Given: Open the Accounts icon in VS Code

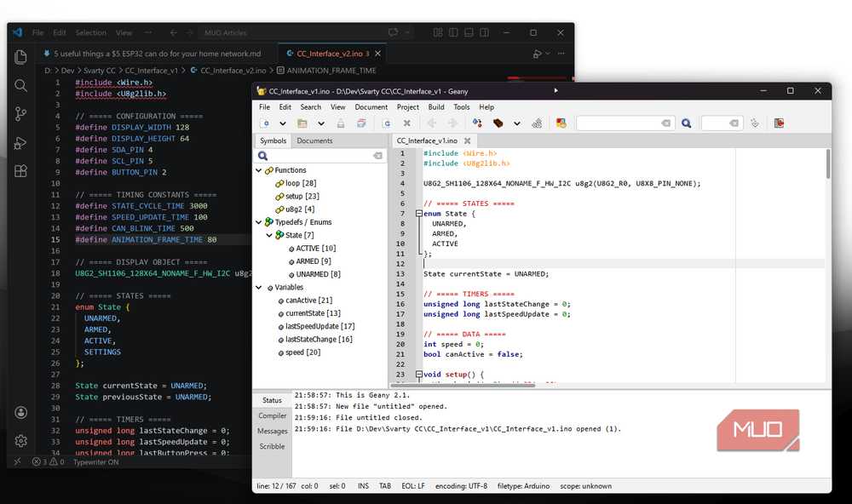Looking at the screenshot, I should (20, 413).
